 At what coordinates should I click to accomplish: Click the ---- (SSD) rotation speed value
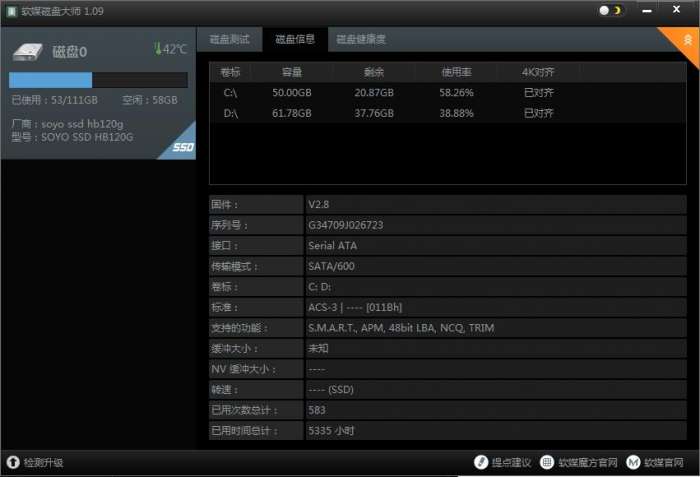(331, 389)
